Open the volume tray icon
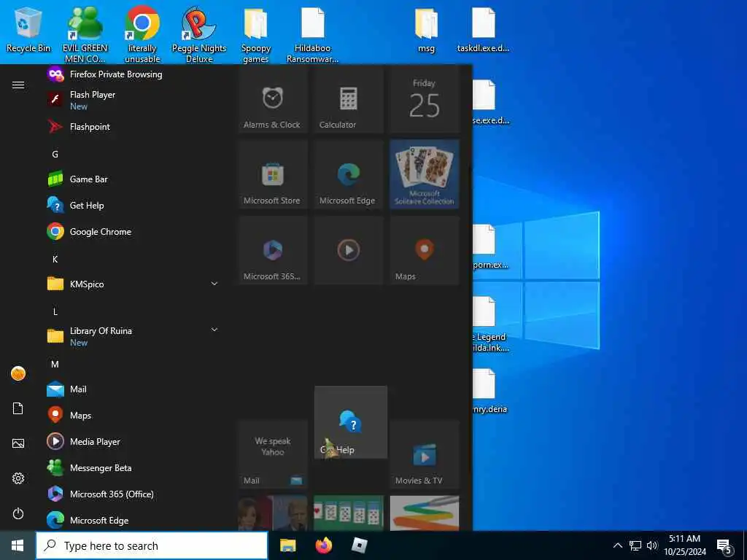Image resolution: width=747 pixels, height=560 pixels. [652, 545]
